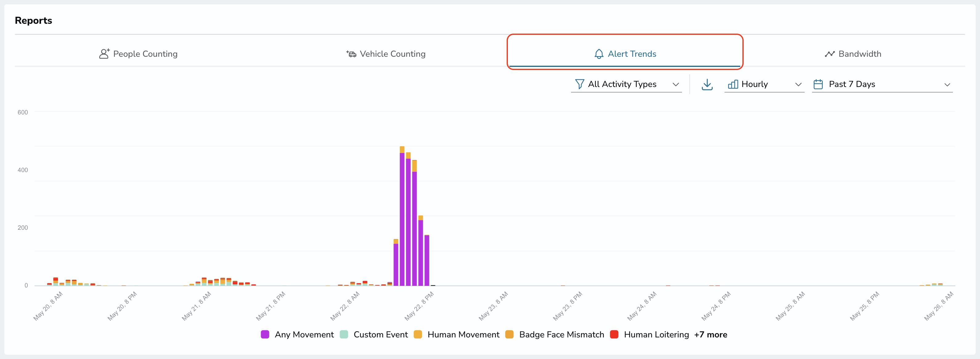Open the Hourly interval dropdown chevron
980x359 pixels.
pyautogui.click(x=798, y=85)
